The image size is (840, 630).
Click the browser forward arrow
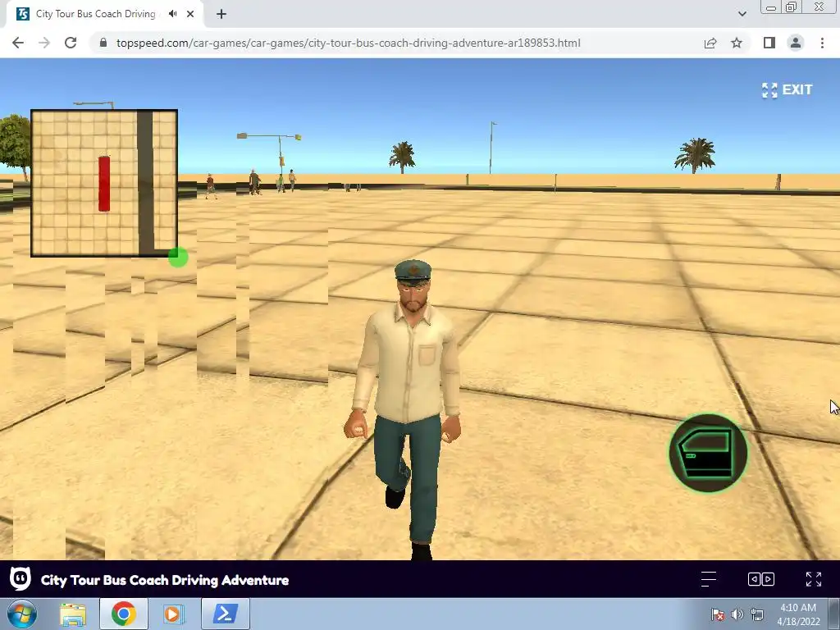[x=44, y=43]
